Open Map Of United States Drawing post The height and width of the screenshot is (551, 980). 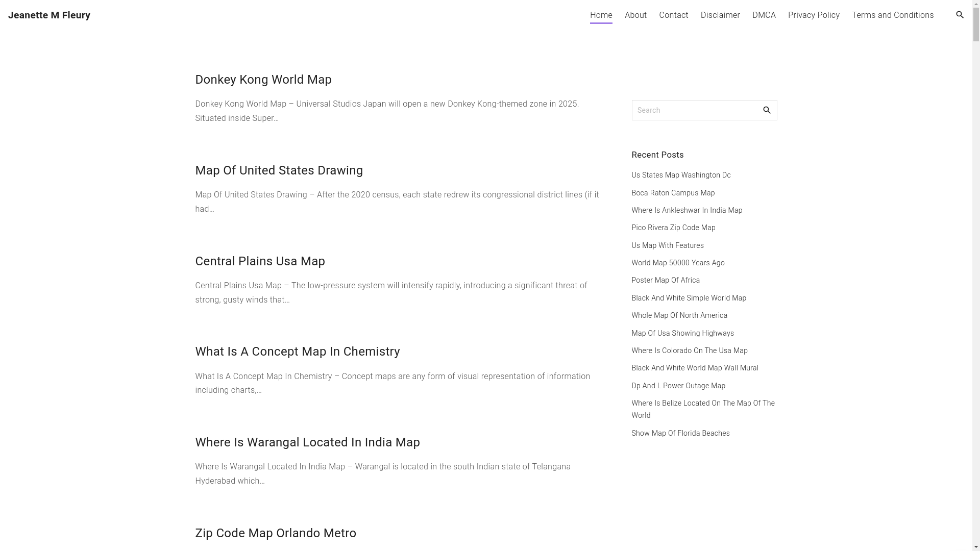click(279, 170)
